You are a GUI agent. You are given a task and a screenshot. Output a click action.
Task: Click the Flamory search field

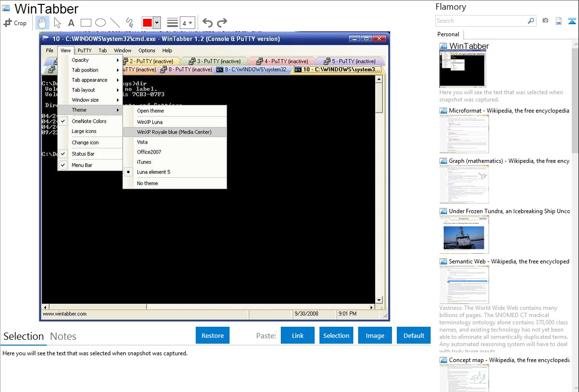[x=481, y=21]
